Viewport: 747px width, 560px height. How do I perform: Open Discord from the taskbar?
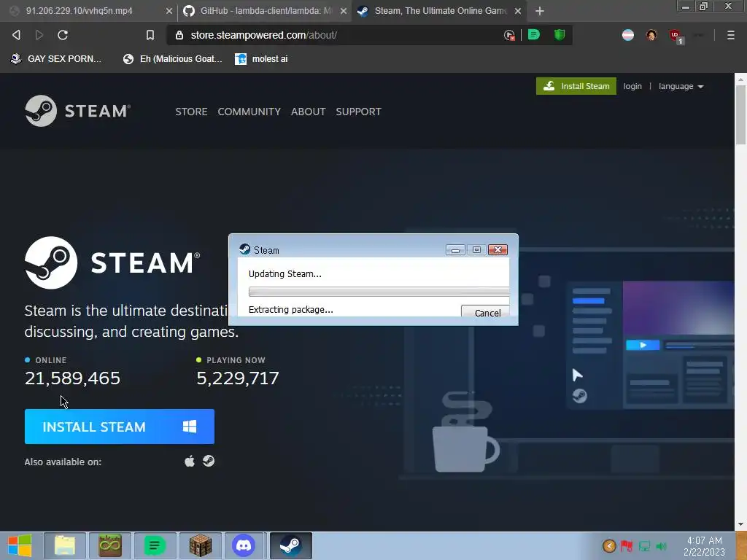(244, 545)
